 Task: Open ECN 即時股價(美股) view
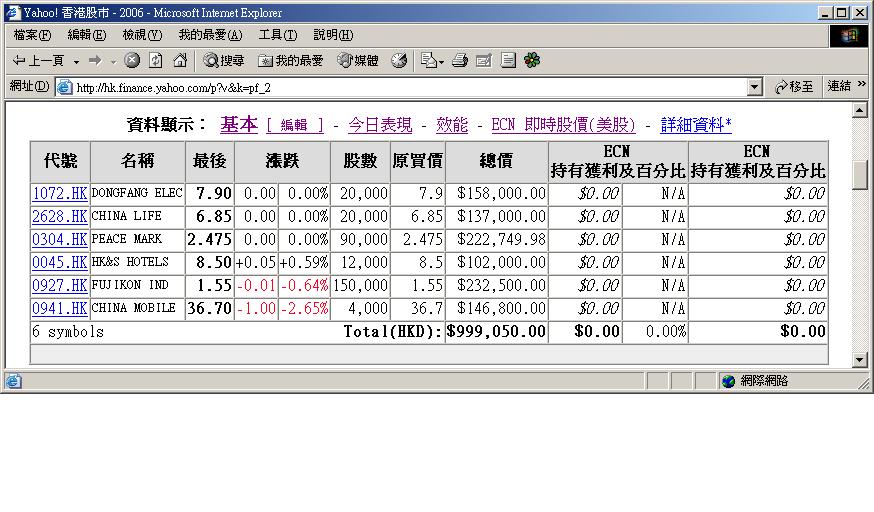click(564, 125)
